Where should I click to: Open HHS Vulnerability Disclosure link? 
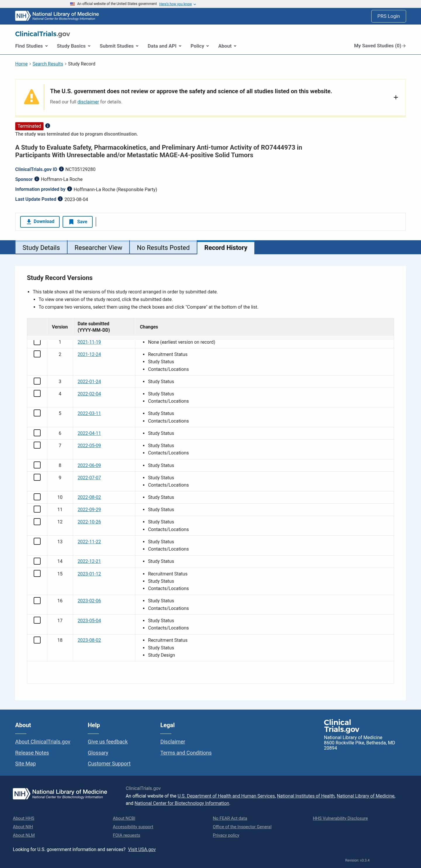(x=340, y=818)
